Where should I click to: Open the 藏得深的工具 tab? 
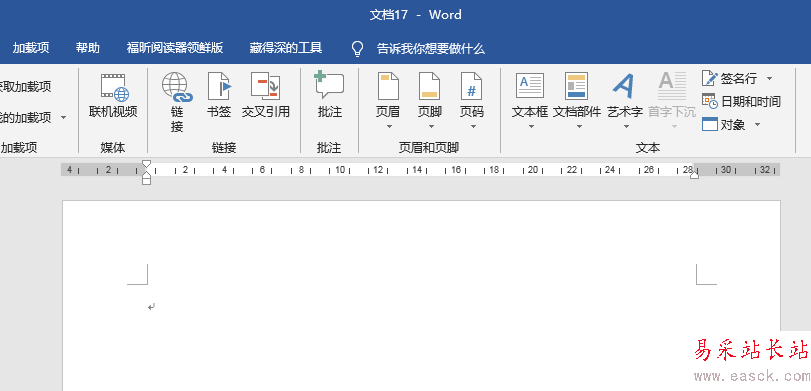click(286, 48)
